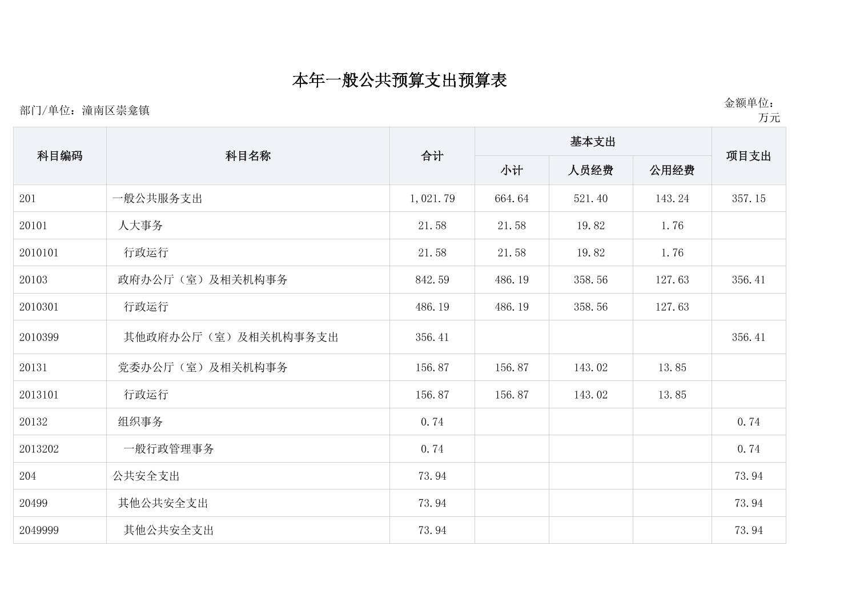Click the 基本支出 group header

coord(592,142)
